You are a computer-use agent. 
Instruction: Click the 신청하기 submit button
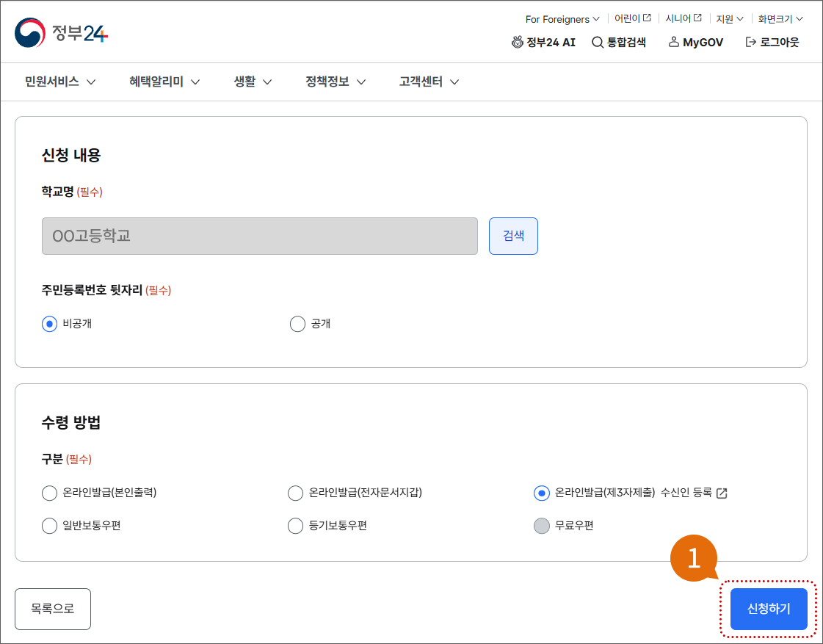[x=769, y=609]
